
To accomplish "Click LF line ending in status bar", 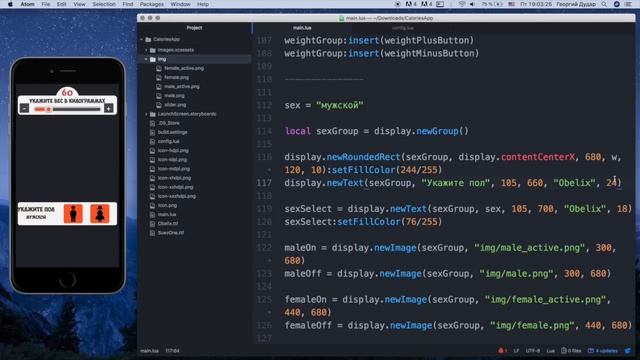I will pos(516,351).
